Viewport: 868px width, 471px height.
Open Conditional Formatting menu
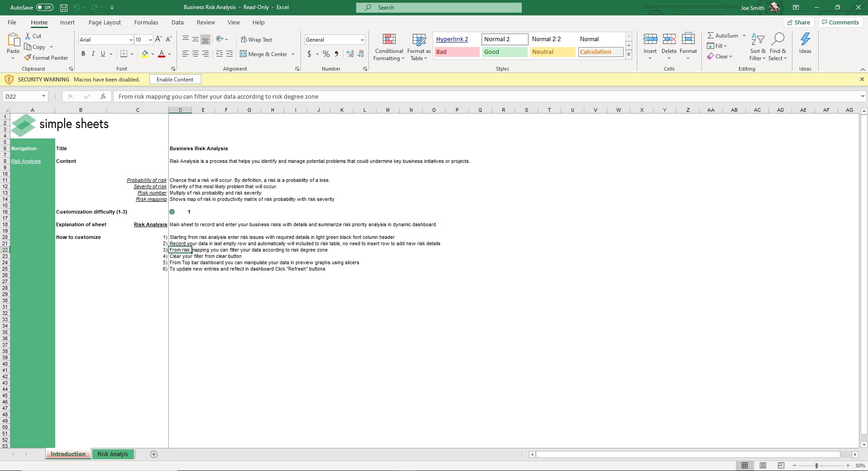pyautogui.click(x=389, y=47)
